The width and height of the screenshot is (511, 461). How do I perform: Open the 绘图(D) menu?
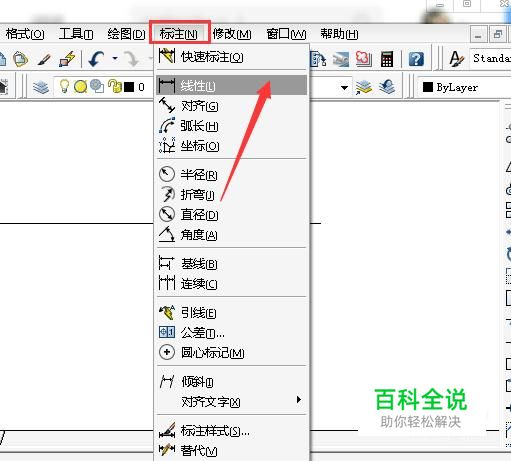[x=126, y=34]
